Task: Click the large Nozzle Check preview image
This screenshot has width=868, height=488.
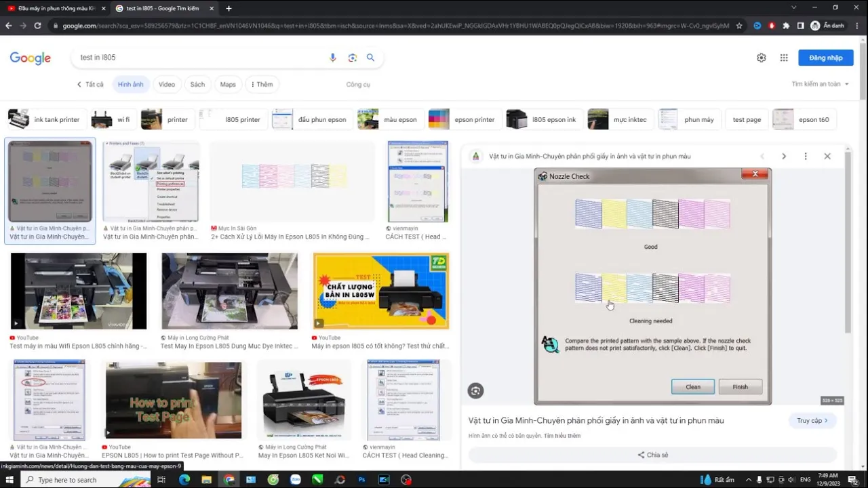Action: click(x=652, y=287)
